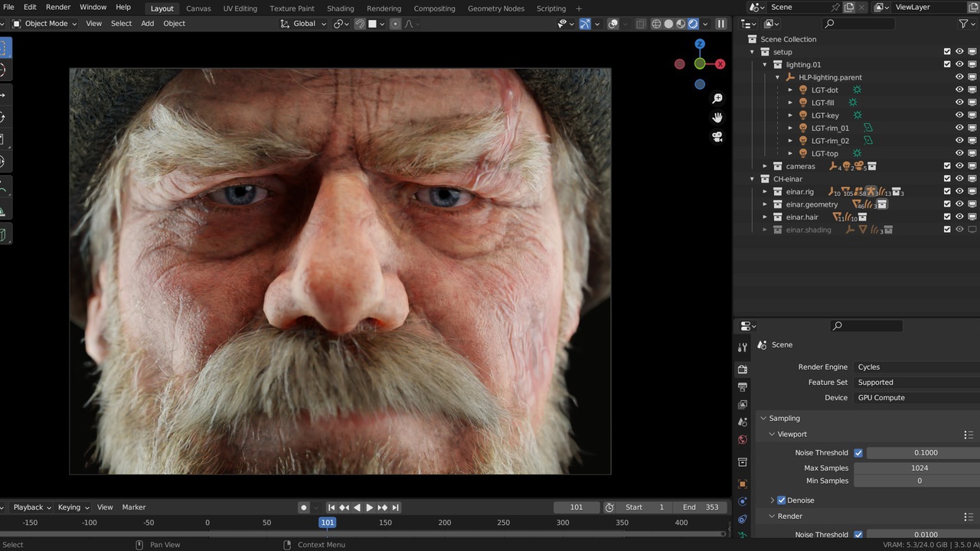Enable Solid shading mode in viewport header

coord(667,24)
